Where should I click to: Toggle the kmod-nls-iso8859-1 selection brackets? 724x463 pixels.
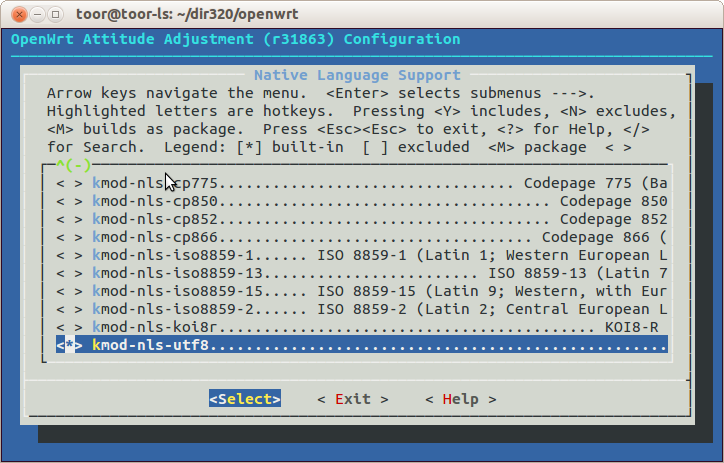pyautogui.click(x=69, y=255)
